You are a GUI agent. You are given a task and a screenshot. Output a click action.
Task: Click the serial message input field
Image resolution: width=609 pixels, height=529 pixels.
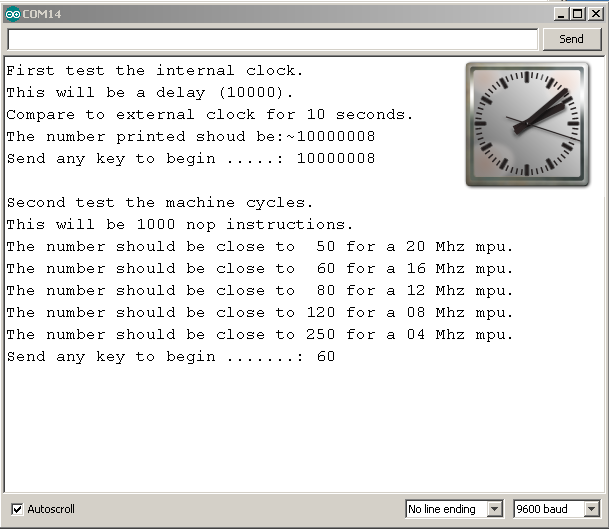pos(273,39)
